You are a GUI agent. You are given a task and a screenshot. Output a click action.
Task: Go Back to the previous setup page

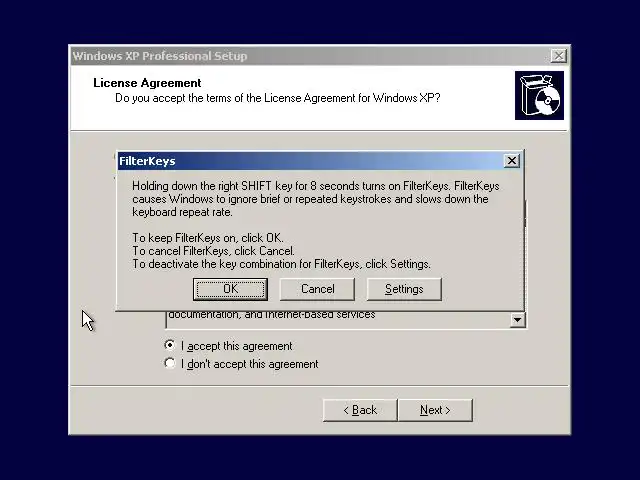pos(360,410)
